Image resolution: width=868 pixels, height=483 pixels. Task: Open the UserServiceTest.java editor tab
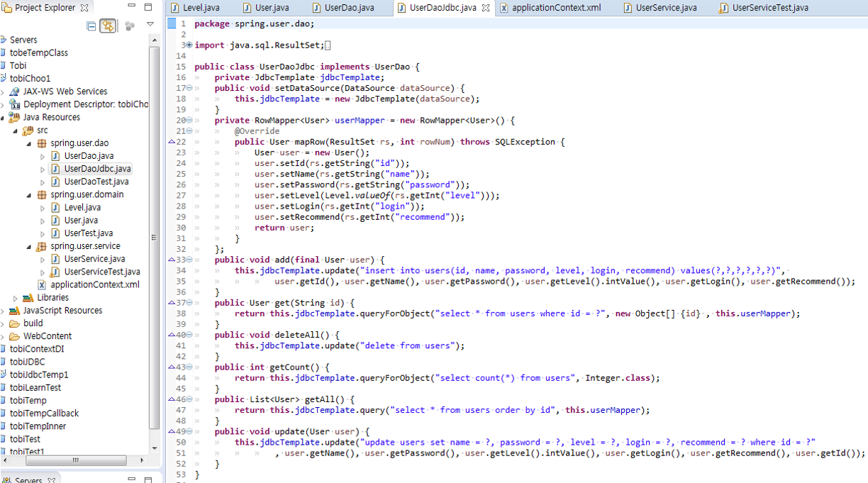pyautogui.click(x=763, y=8)
